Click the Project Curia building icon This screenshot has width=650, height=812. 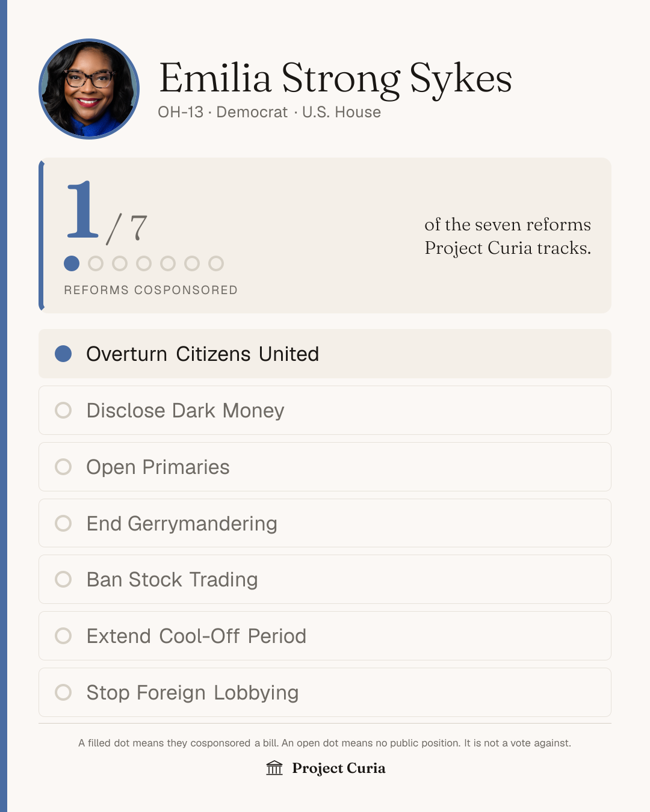pos(274,768)
